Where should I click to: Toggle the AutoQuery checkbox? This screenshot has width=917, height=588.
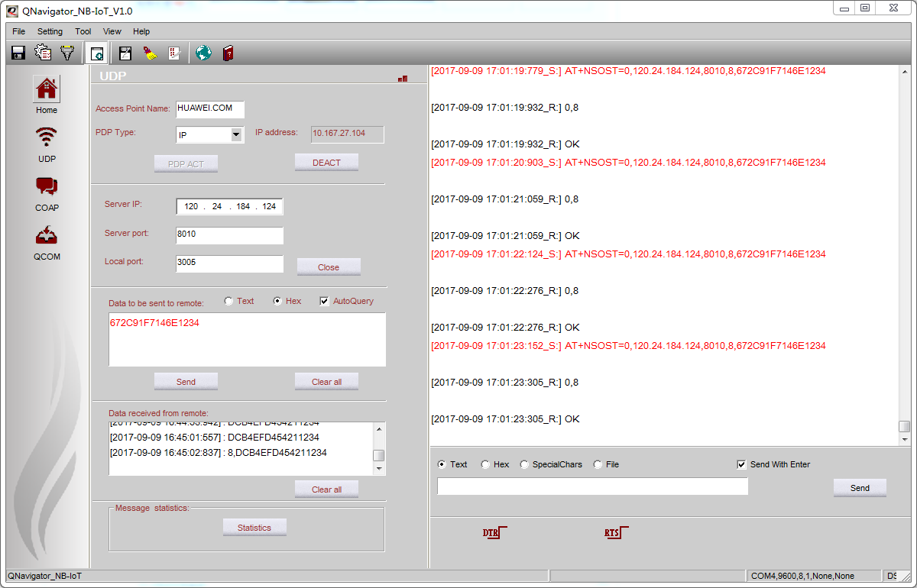pyautogui.click(x=324, y=301)
